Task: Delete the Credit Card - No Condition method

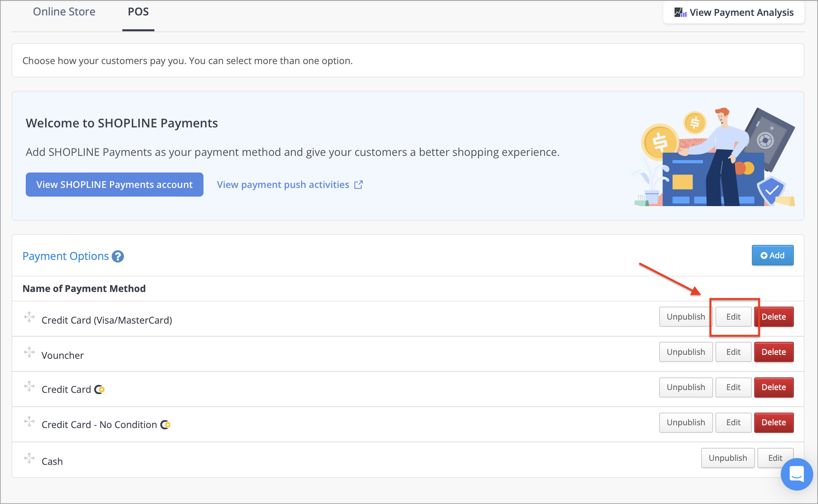Action: (774, 423)
